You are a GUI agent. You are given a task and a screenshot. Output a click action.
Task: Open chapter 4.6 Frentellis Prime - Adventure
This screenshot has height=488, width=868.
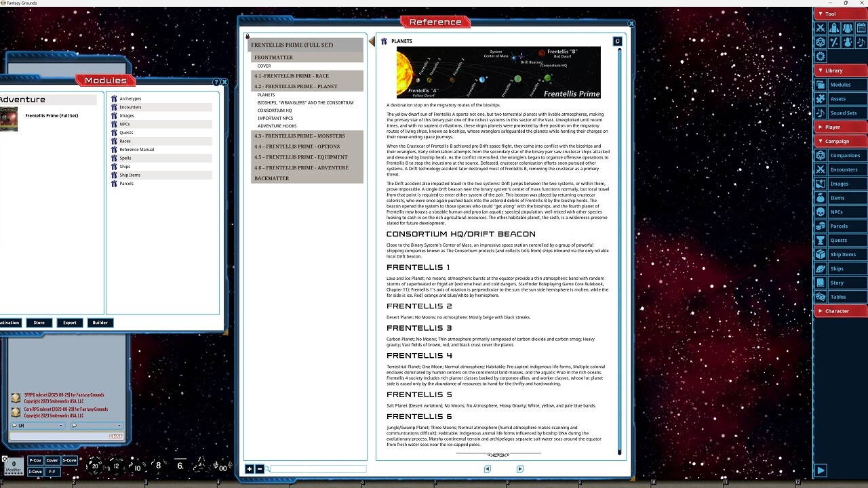(x=307, y=167)
